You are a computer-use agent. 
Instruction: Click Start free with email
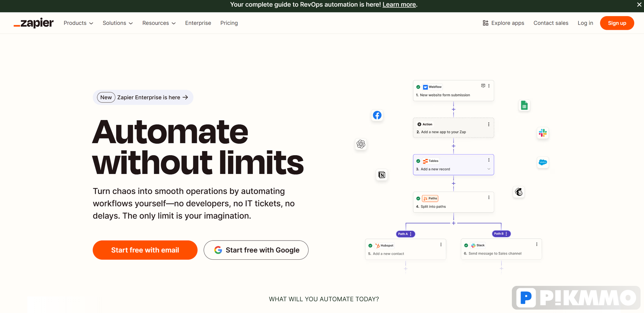pyautogui.click(x=145, y=250)
